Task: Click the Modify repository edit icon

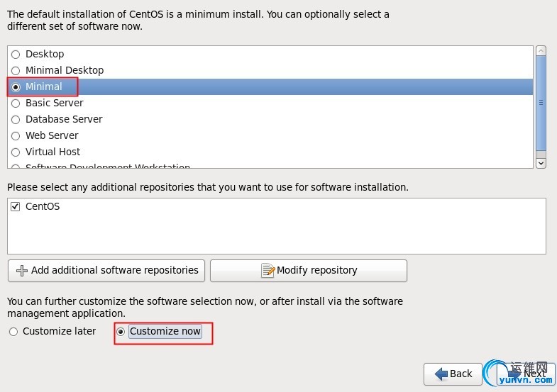Action: click(268, 271)
